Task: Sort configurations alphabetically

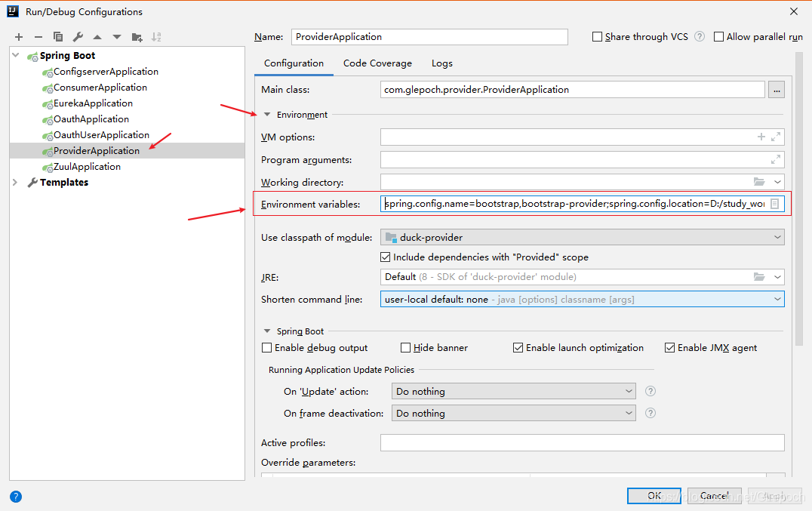Action: click(x=156, y=37)
